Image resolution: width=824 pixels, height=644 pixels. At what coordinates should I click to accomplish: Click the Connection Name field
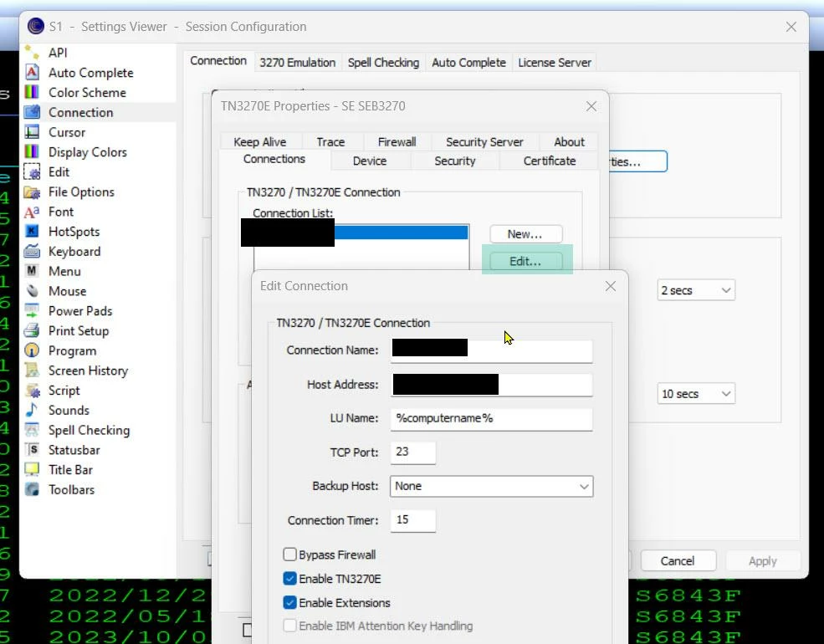pyautogui.click(x=491, y=350)
